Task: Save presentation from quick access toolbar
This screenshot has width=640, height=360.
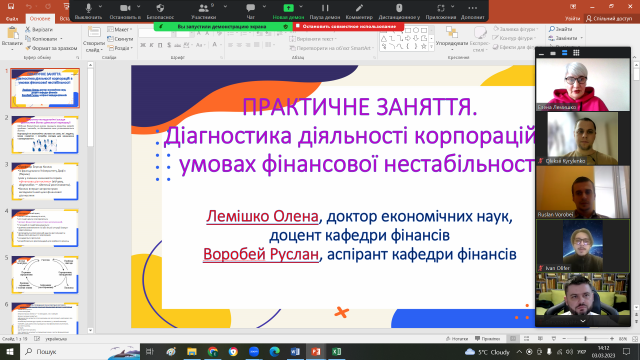Action: click(x=11, y=6)
